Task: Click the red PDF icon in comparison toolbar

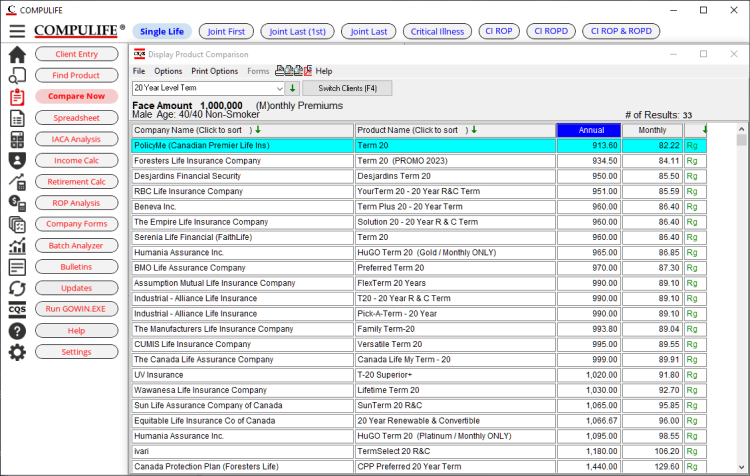Action: [x=308, y=71]
